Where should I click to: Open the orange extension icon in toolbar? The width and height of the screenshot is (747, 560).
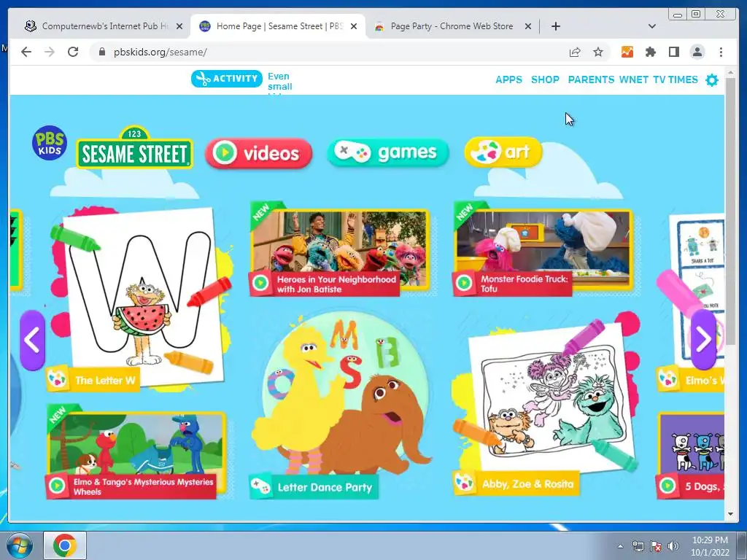click(627, 52)
